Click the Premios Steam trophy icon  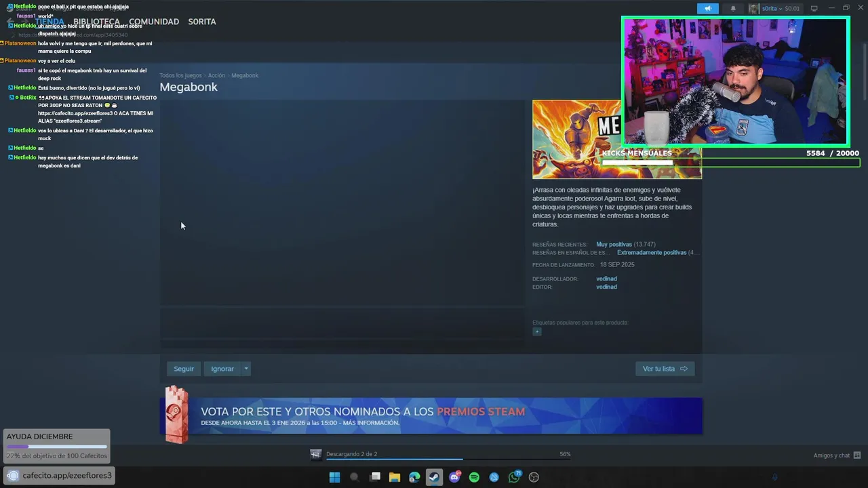click(176, 415)
